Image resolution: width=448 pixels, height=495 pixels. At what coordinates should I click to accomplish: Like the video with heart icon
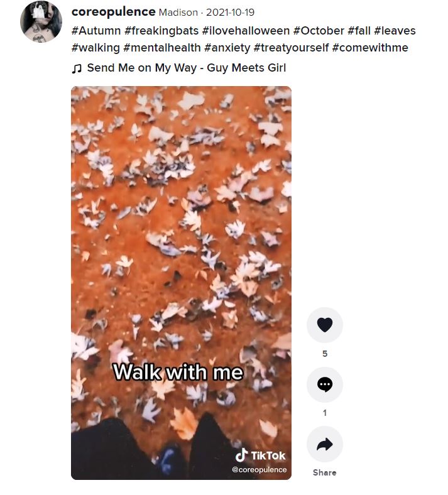[x=325, y=325]
